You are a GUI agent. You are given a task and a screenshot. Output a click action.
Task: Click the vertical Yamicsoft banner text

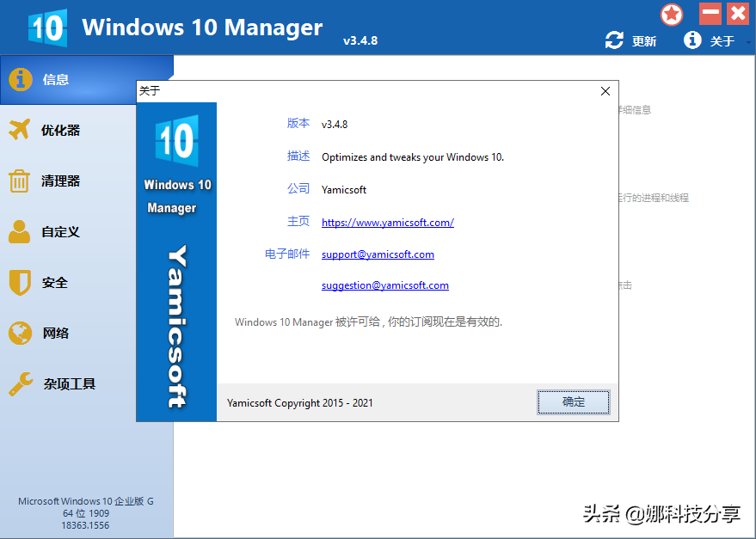176,327
